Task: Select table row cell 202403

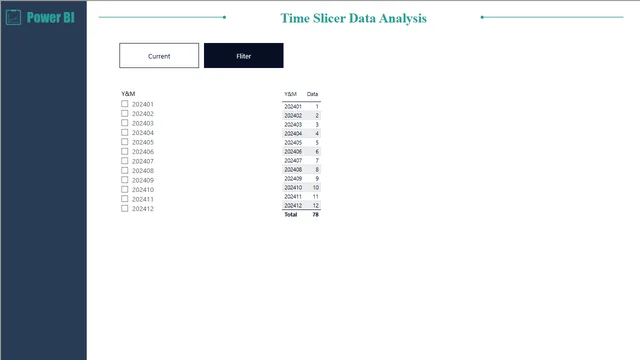Action: pyautogui.click(x=293, y=124)
